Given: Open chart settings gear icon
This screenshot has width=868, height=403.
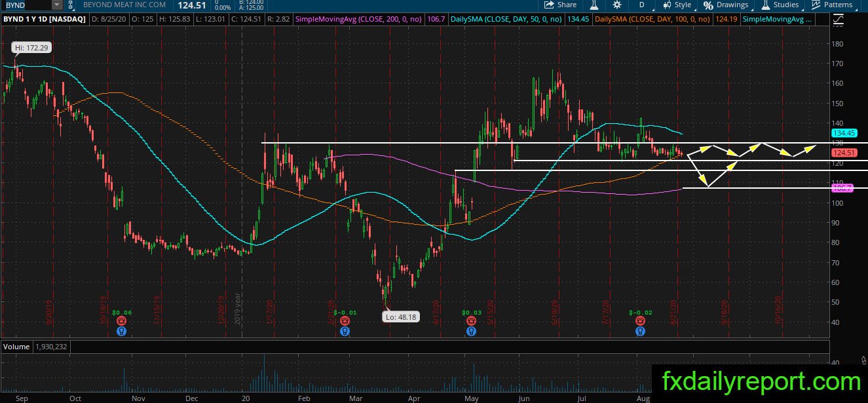Looking at the screenshot, I should [x=616, y=5].
